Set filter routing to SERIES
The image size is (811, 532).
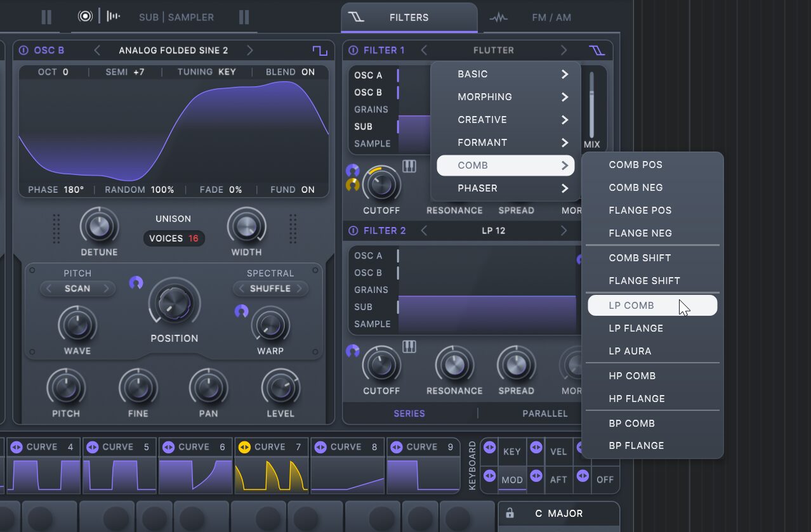point(409,413)
